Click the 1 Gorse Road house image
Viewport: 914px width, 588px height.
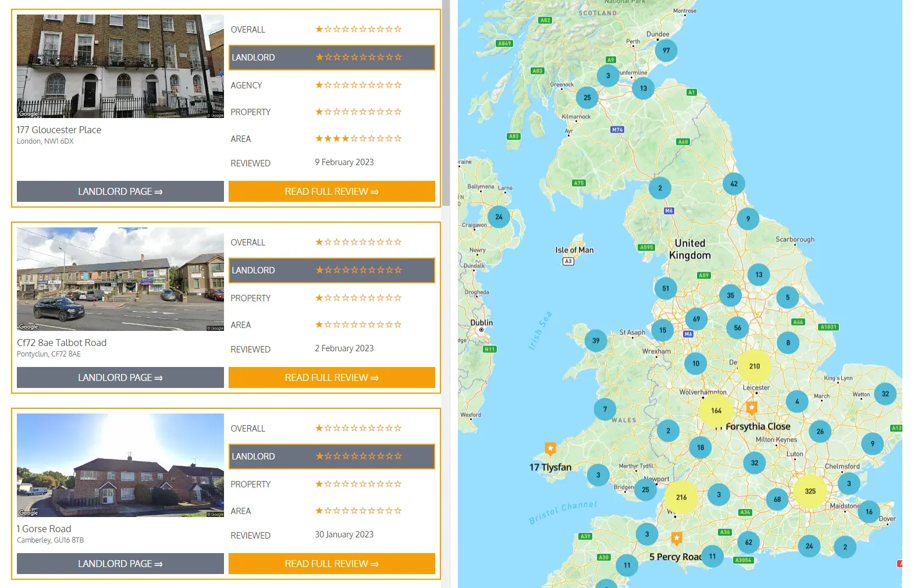(120, 465)
